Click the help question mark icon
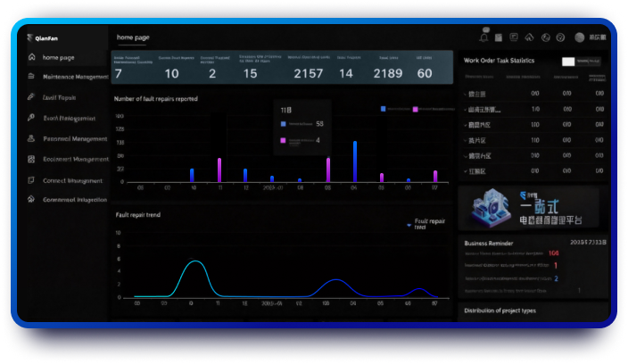Viewport: 628px width, 364px height. 560,37
